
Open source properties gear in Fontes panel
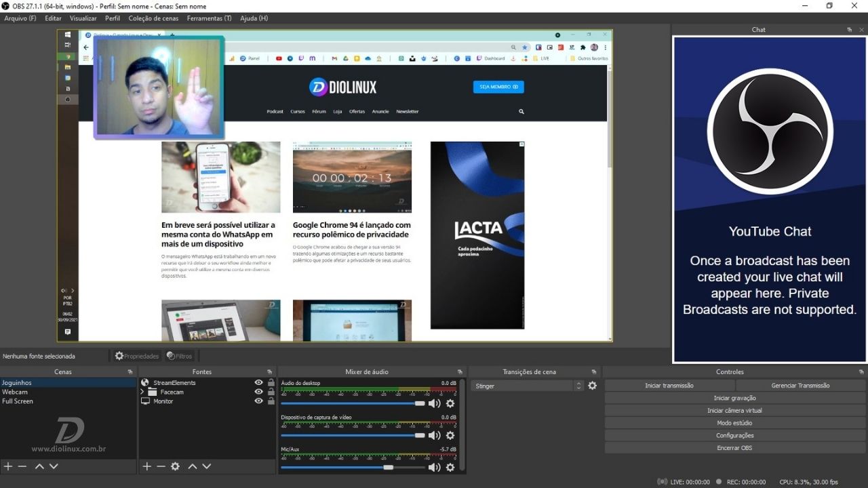(x=175, y=466)
